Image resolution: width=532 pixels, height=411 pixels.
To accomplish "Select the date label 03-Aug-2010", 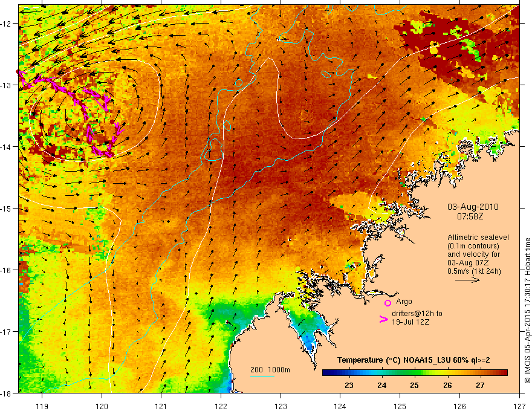I will pos(473,207).
